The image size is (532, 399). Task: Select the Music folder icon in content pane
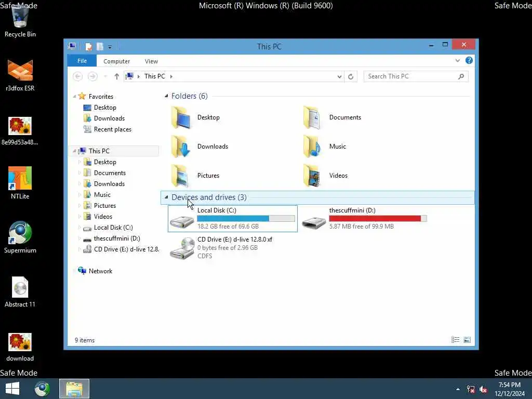pos(312,147)
